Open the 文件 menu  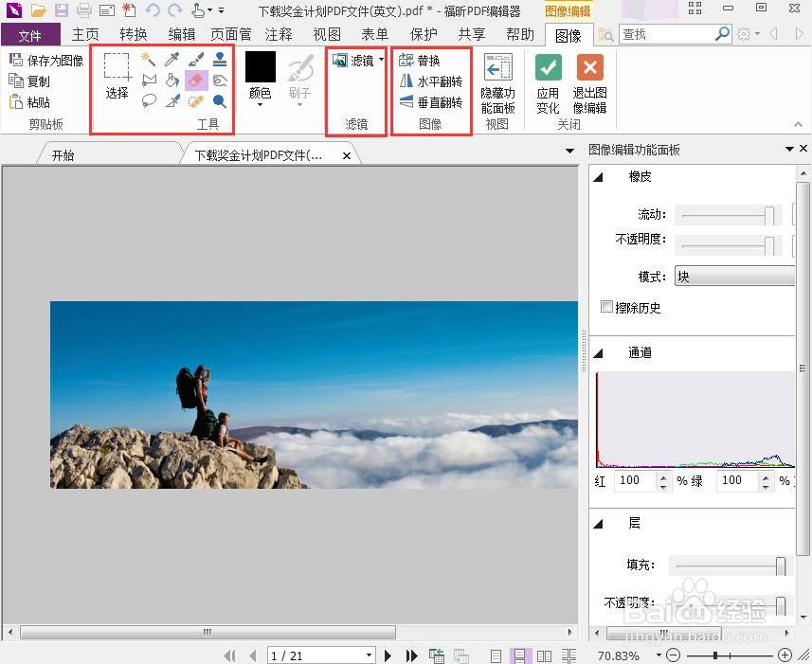pyautogui.click(x=29, y=33)
